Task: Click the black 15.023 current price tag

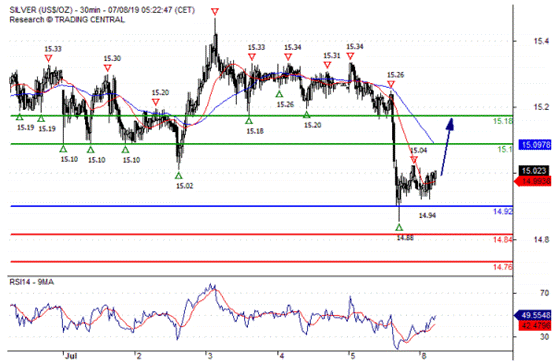Action: (x=535, y=171)
